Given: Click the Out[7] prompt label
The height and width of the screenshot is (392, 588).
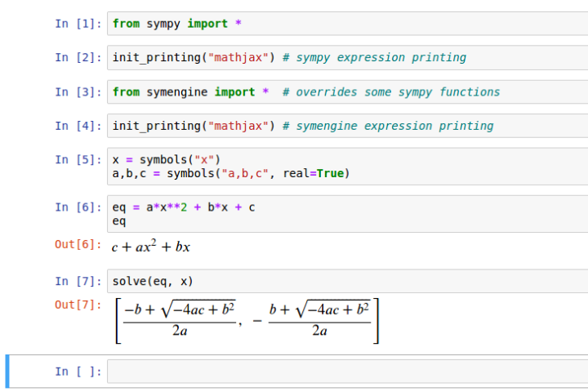Looking at the screenshot, I should click(x=78, y=305).
